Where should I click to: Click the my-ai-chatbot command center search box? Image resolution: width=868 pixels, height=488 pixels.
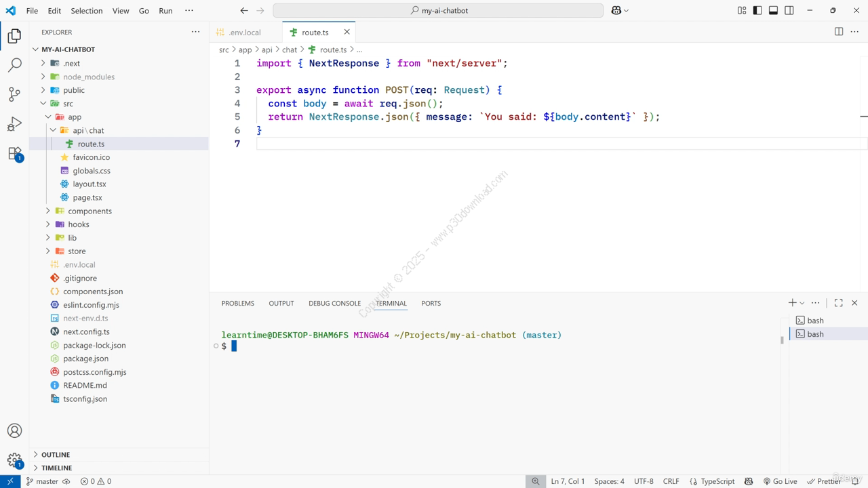(x=438, y=10)
